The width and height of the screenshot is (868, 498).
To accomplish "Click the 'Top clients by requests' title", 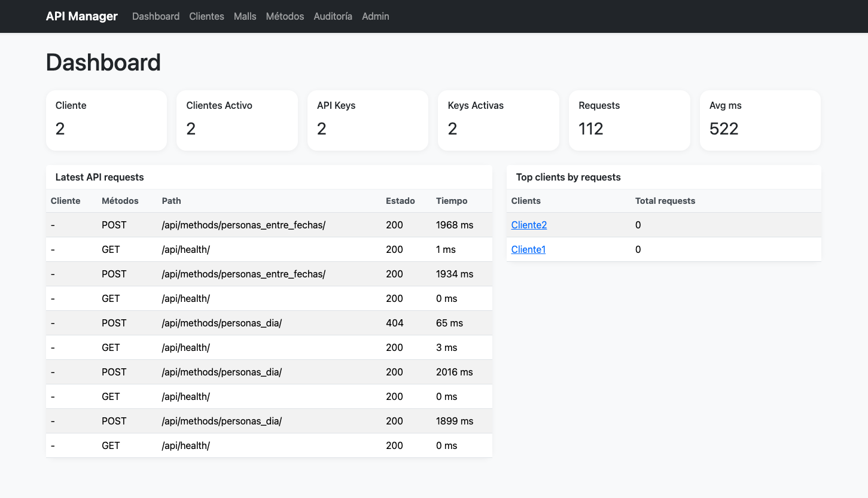I will point(568,177).
